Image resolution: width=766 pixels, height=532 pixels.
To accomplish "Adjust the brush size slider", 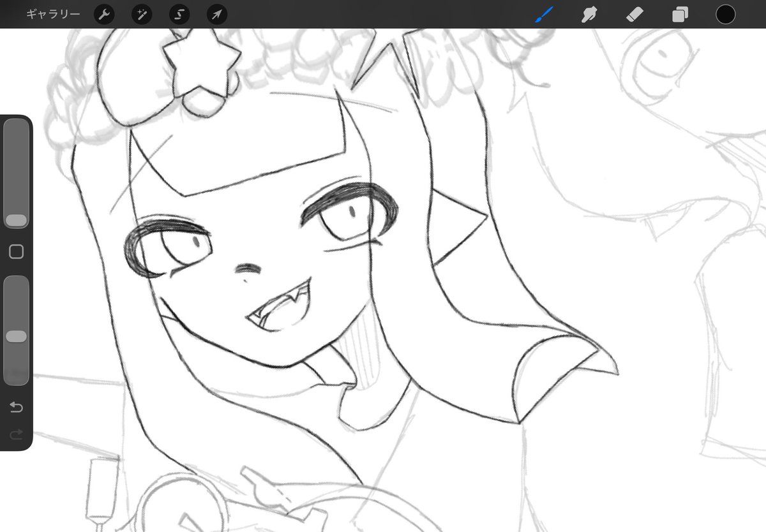I will (x=17, y=174).
